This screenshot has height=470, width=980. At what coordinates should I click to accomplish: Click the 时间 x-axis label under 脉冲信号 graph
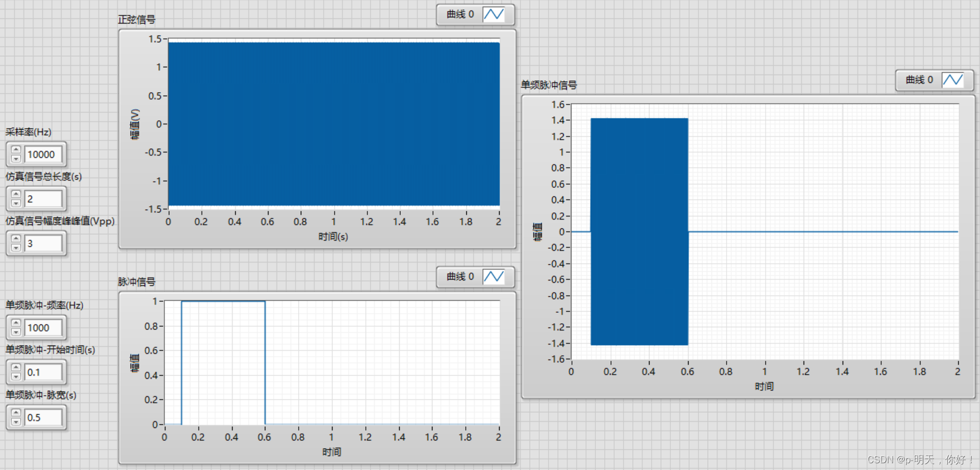[332, 452]
